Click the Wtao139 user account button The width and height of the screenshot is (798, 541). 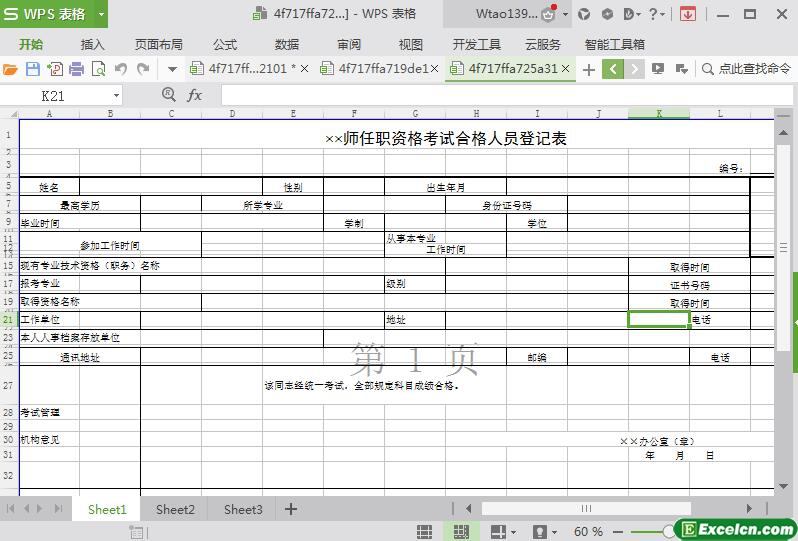click(x=506, y=14)
